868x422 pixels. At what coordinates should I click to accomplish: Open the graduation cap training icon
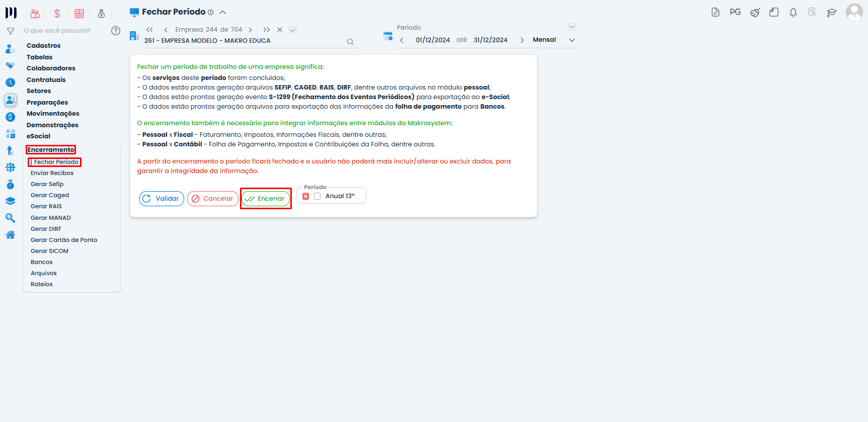pyautogui.click(x=832, y=13)
